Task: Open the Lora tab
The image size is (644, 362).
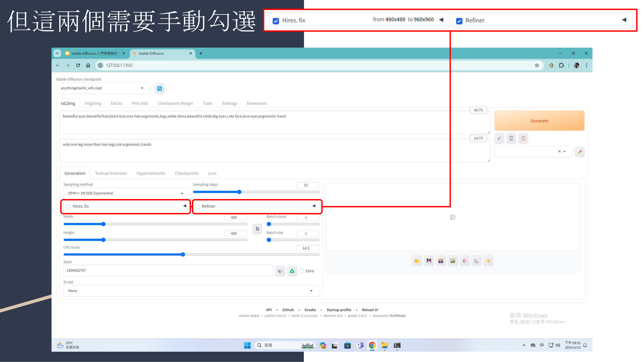Action: (x=212, y=173)
